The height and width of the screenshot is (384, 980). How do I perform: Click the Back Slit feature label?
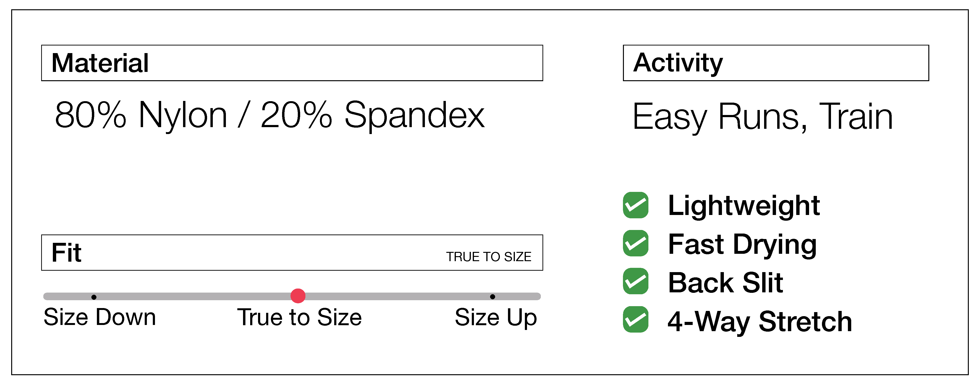(x=725, y=283)
